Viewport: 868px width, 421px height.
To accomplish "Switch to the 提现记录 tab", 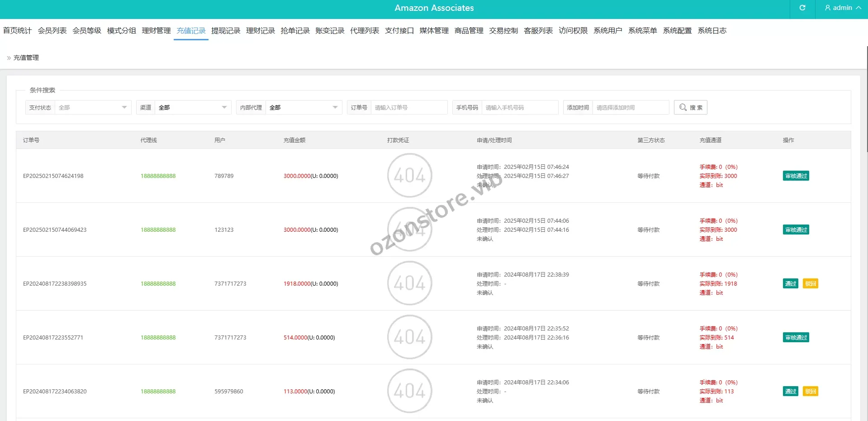I will tap(226, 31).
